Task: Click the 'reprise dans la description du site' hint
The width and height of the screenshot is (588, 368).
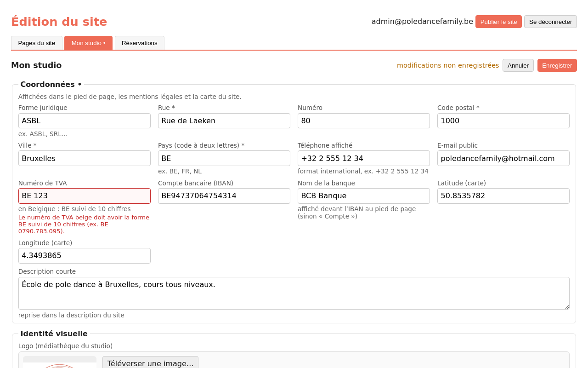Action: [71, 315]
